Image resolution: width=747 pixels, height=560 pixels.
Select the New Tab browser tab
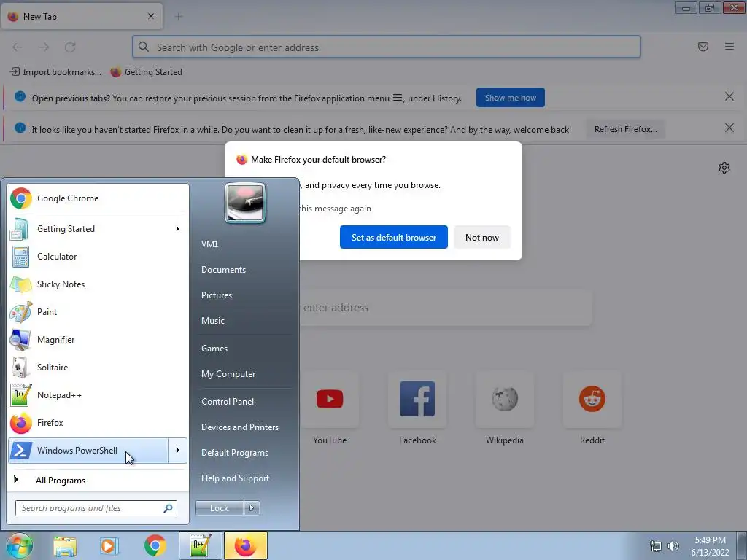82,17
